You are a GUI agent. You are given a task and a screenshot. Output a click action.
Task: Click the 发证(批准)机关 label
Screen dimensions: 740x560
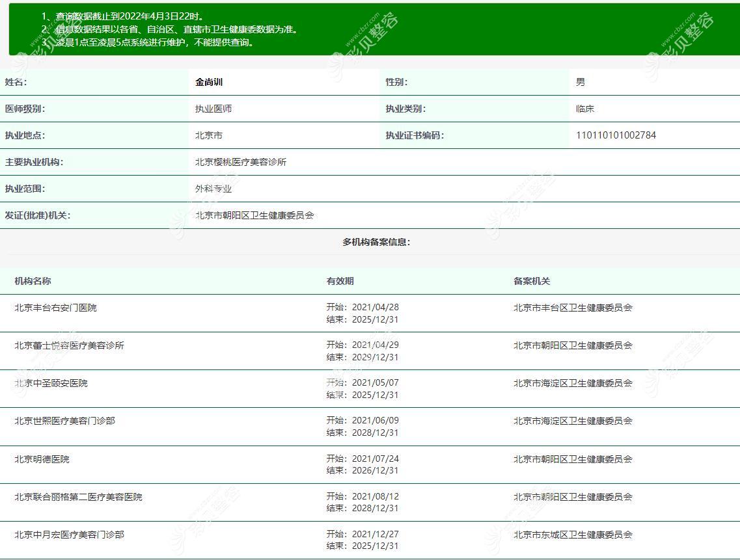tap(38, 215)
